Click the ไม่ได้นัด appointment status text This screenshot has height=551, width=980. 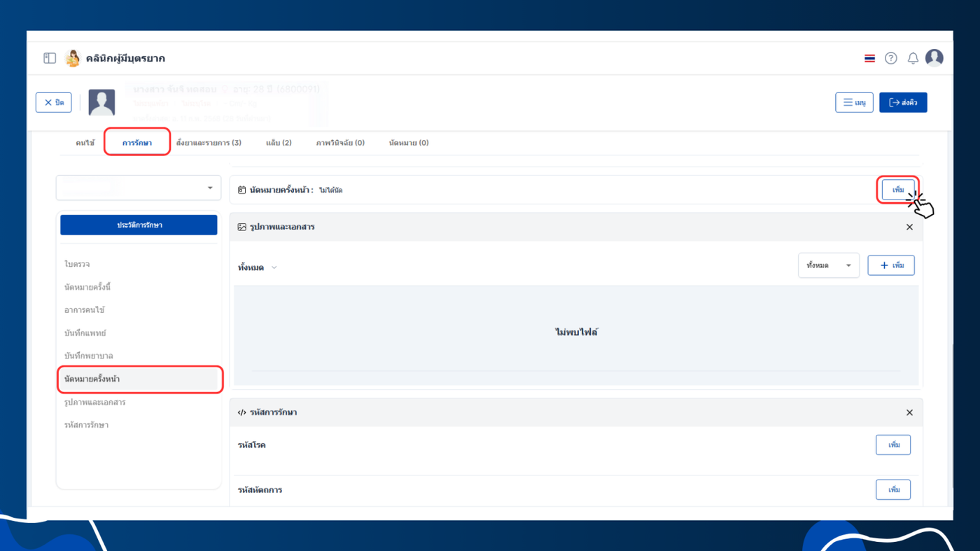tap(331, 190)
